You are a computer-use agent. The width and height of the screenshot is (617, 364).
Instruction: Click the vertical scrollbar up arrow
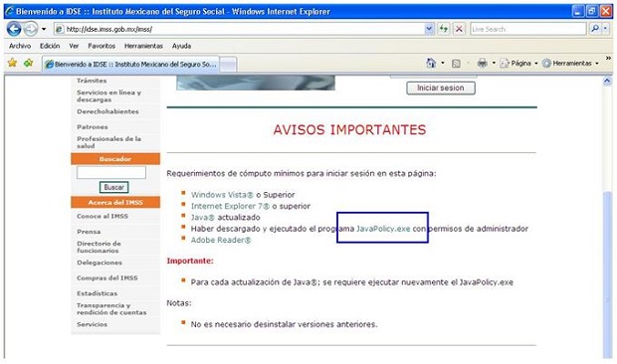[x=607, y=82]
